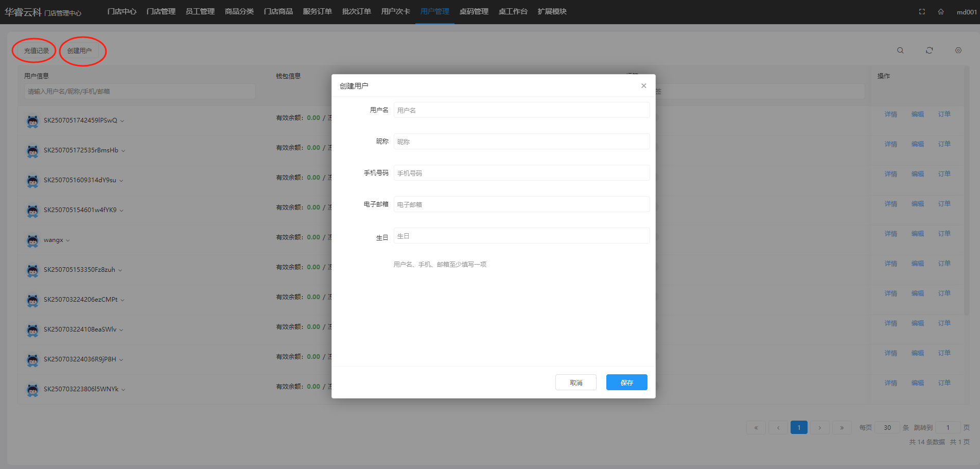Click the 用户名 input field
The width and height of the screenshot is (980, 469).
tap(521, 110)
